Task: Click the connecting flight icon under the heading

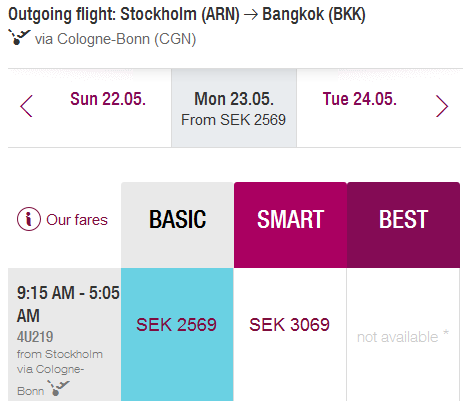Action: (19, 37)
